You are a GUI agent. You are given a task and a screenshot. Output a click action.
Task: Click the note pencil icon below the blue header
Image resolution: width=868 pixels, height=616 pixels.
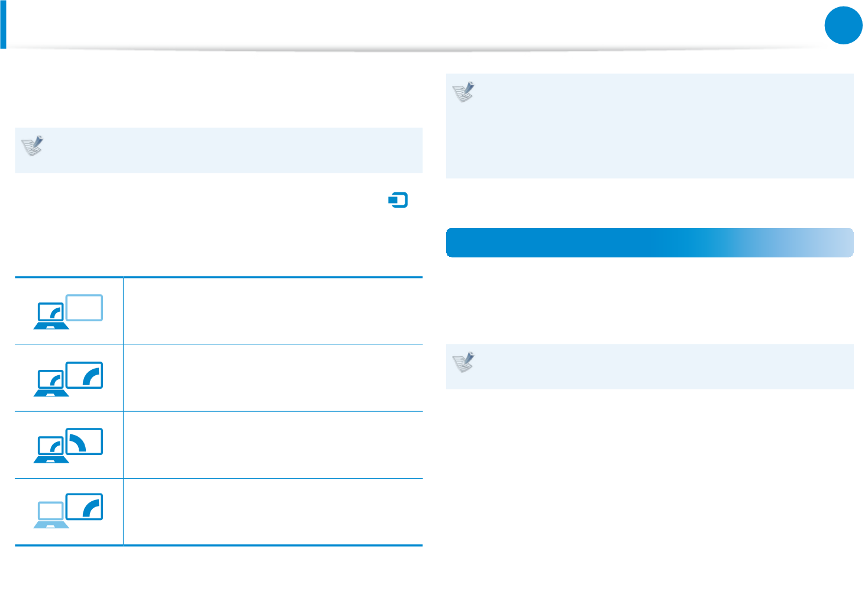click(464, 362)
